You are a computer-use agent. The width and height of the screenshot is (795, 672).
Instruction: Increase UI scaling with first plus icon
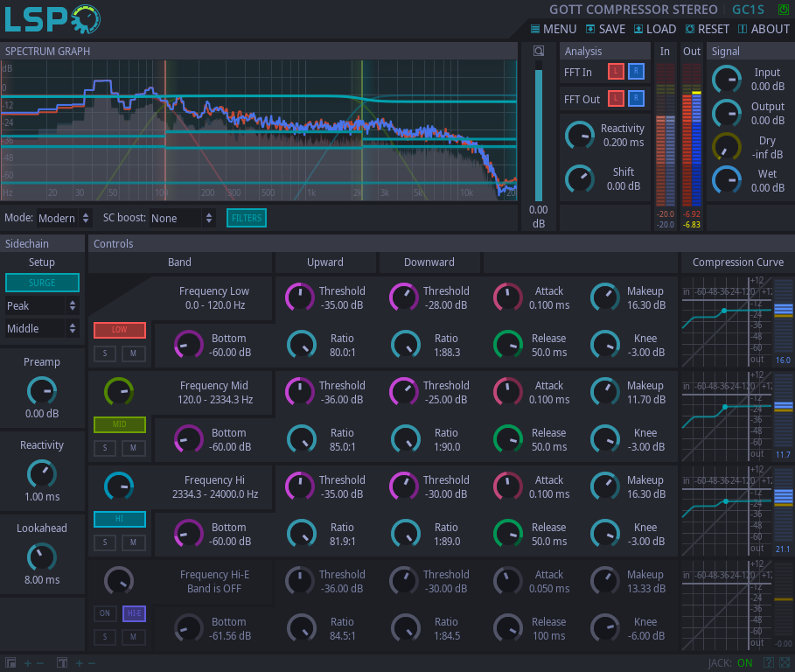(x=28, y=663)
